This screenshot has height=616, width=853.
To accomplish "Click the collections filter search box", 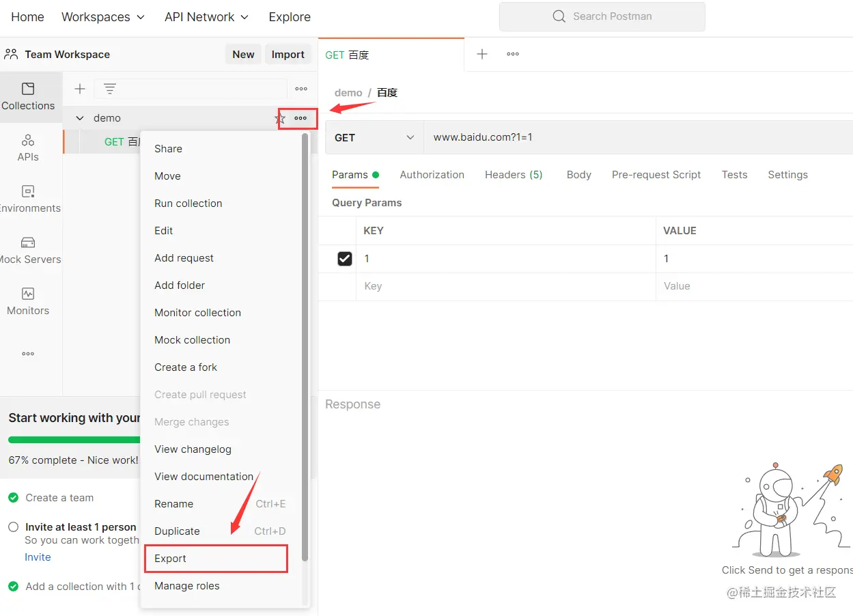I will 191,89.
